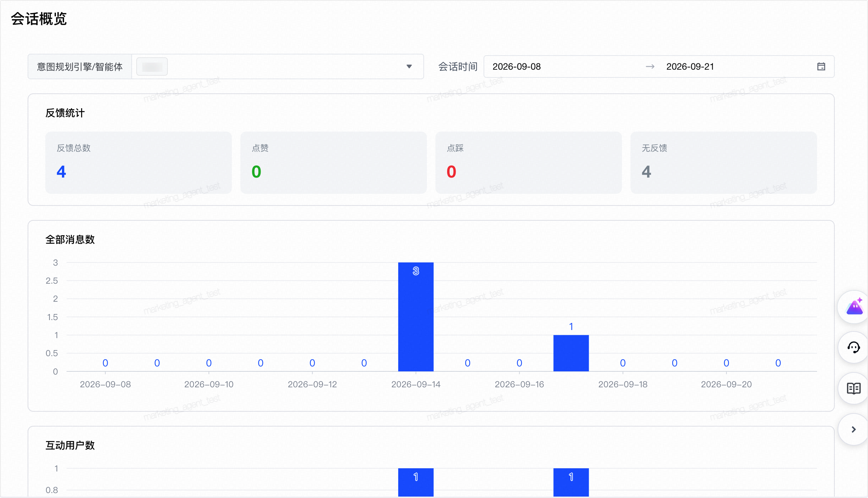Select the blurred agent tag in selector
Screen dimensions: 868x498
[152, 66]
